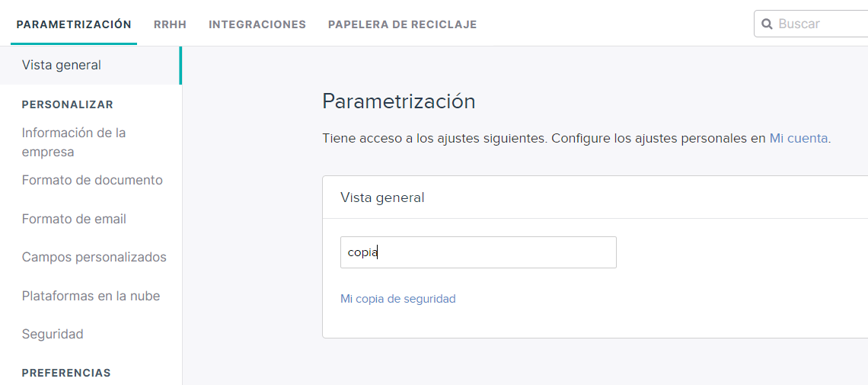Select the Parametrización tab
Image resolution: width=868 pixels, height=385 pixels.
click(x=74, y=24)
